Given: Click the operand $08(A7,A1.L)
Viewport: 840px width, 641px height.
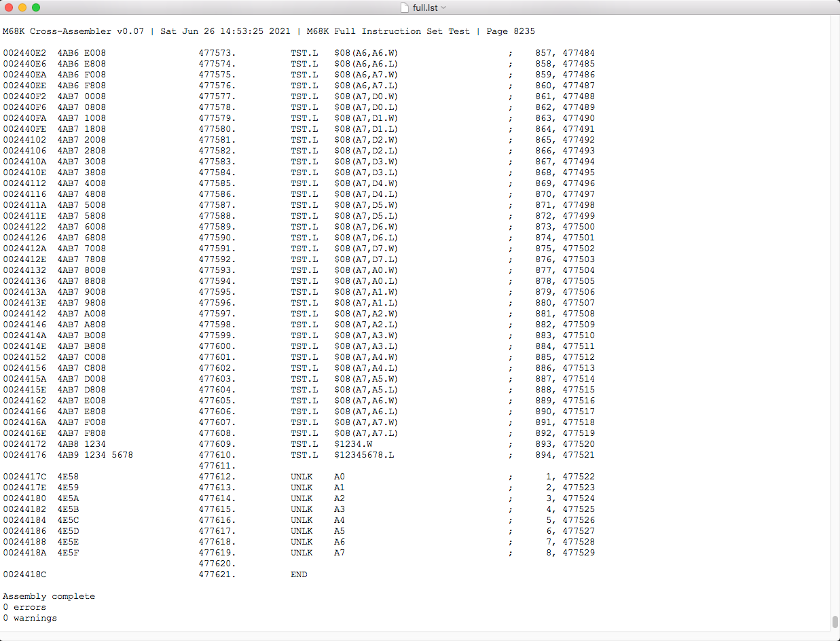Looking at the screenshot, I should click(367, 303).
